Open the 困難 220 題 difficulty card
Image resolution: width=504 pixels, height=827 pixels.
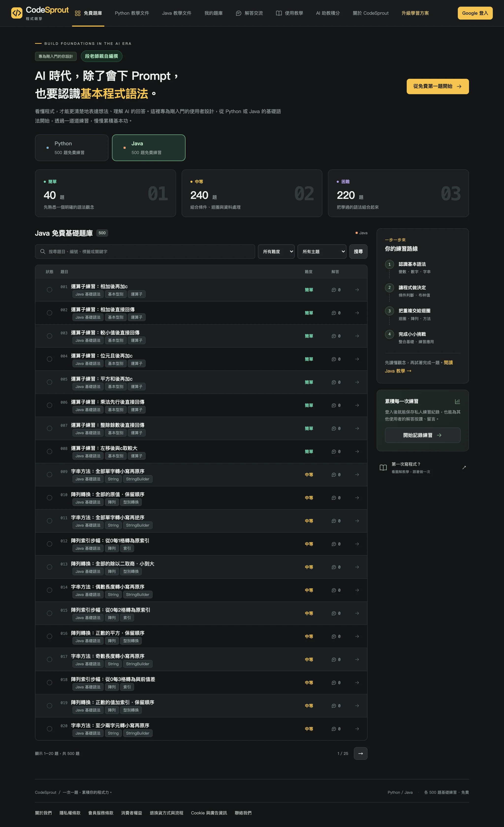click(398, 193)
